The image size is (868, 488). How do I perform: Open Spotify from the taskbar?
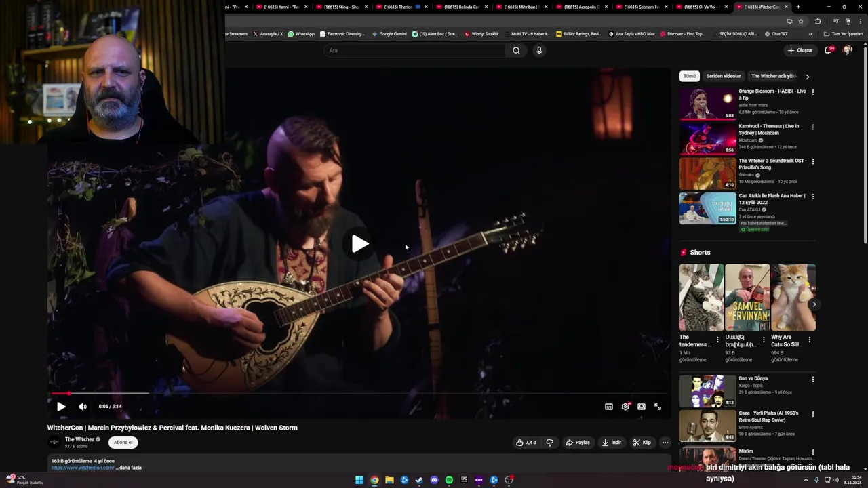[x=449, y=480]
